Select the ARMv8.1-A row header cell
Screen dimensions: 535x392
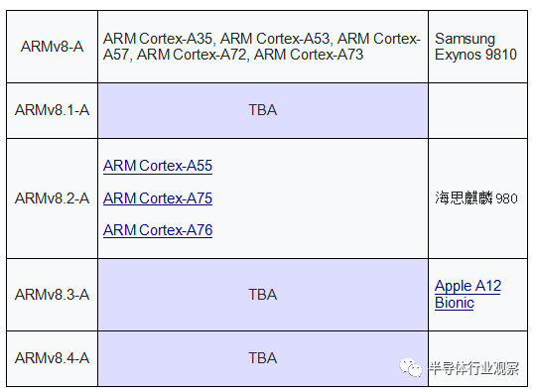tap(53, 110)
